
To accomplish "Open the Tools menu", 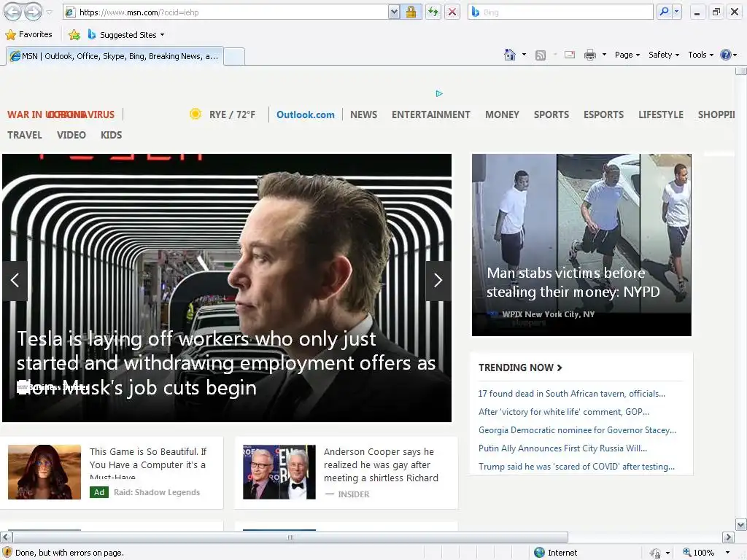I will click(x=701, y=55).
